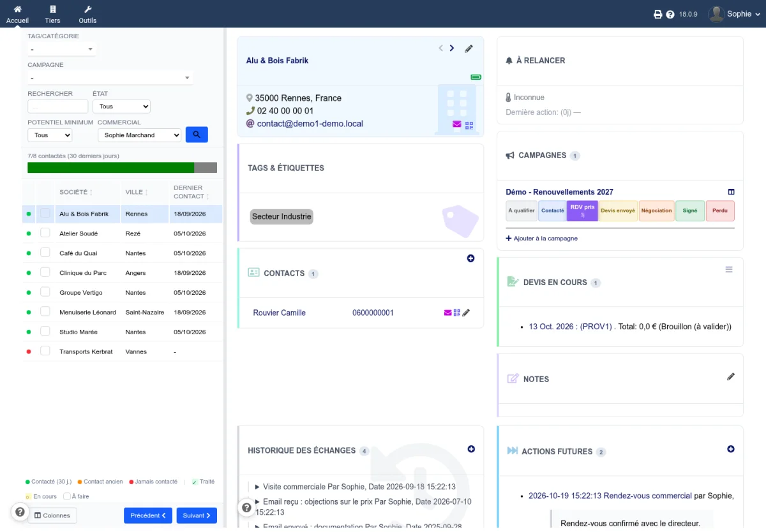Go to next company using right chevron
The height and width of the screenshot is (532, 766).
point(452,48)
